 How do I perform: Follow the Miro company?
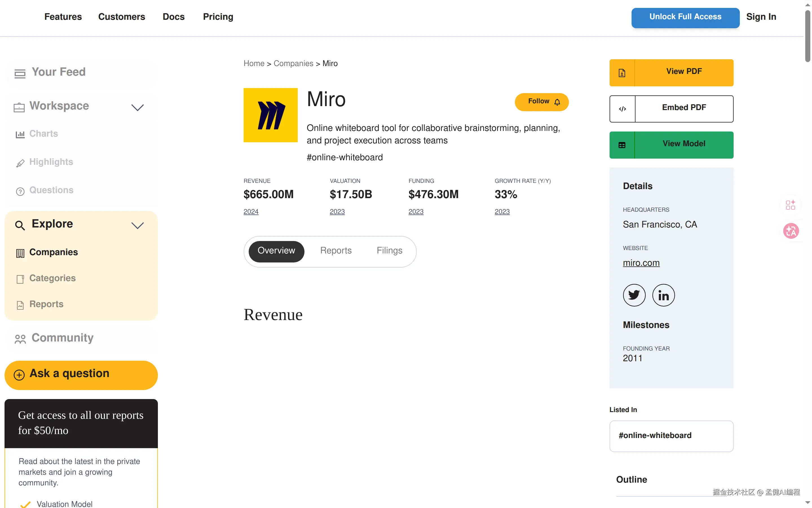(542, 102)
